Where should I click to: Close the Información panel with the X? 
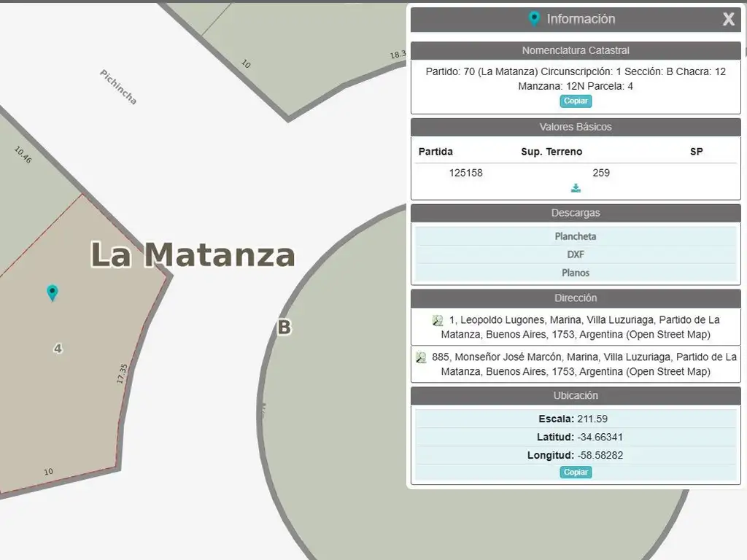(728, 20)
